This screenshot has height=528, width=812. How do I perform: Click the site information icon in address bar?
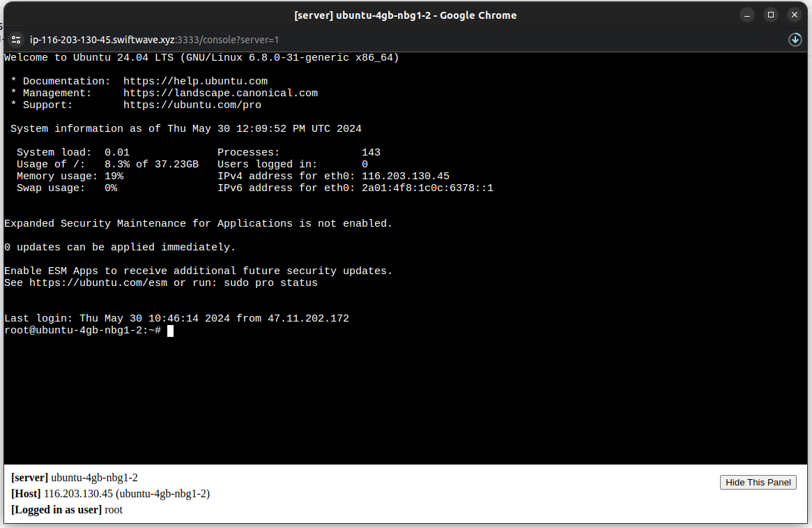(16, 40)
